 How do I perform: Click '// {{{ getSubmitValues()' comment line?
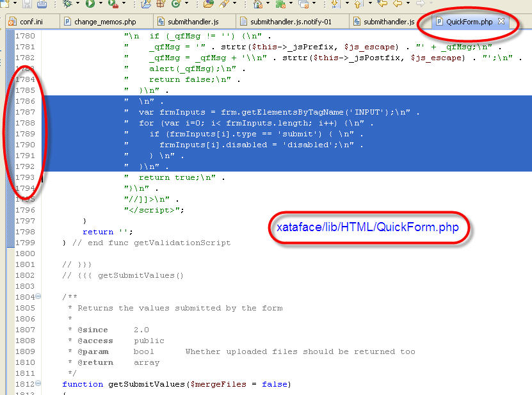click(123, 275)
